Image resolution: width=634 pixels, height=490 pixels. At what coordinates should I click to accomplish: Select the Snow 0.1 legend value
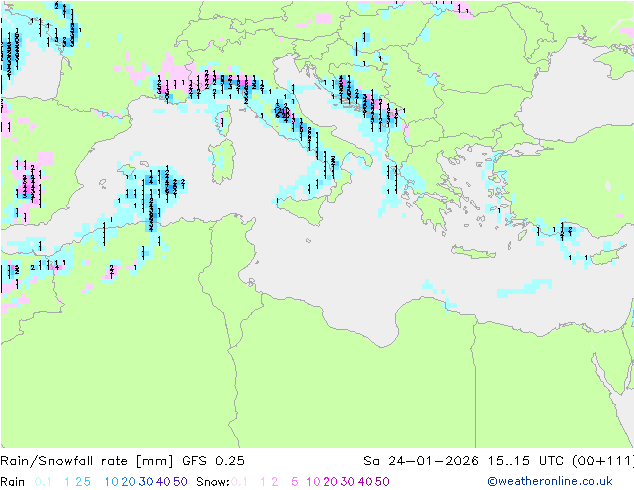coord(239,482)
